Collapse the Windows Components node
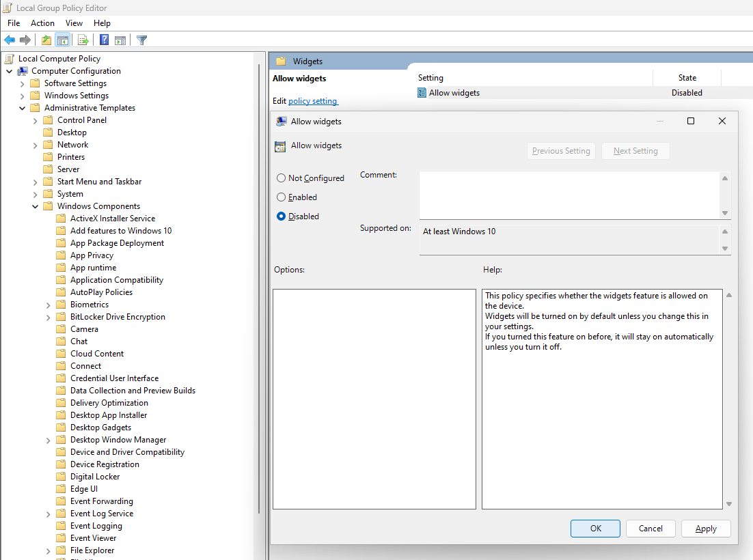 35,206
